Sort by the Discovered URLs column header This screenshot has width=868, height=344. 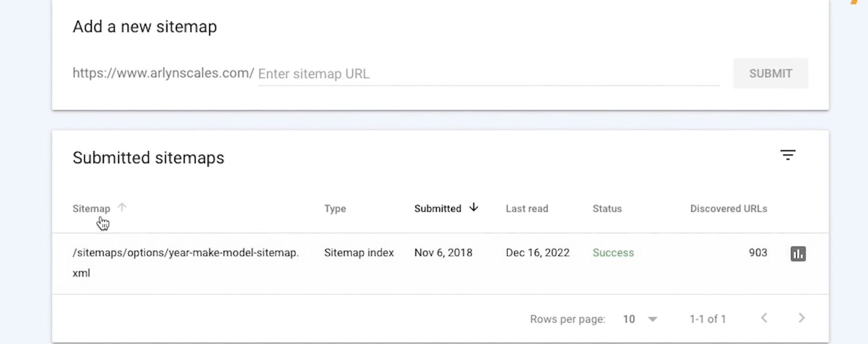tap(729, 209)
